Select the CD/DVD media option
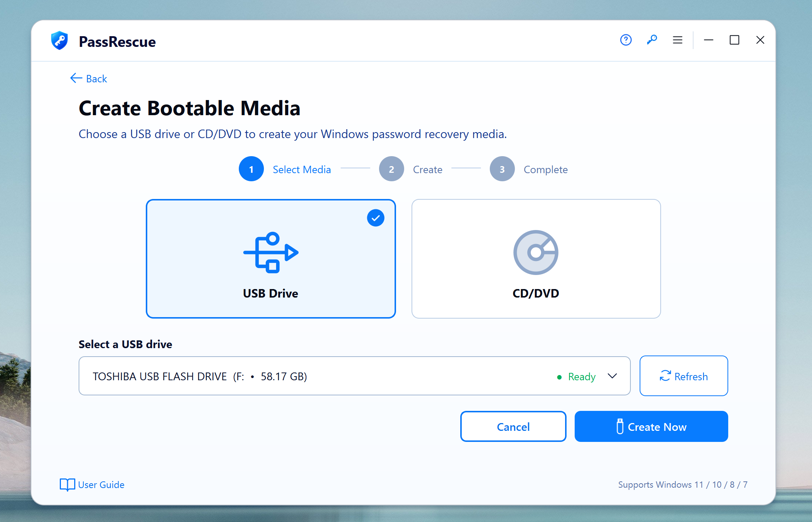This screenshot has width=812, height=522. [x=536, y=259]
